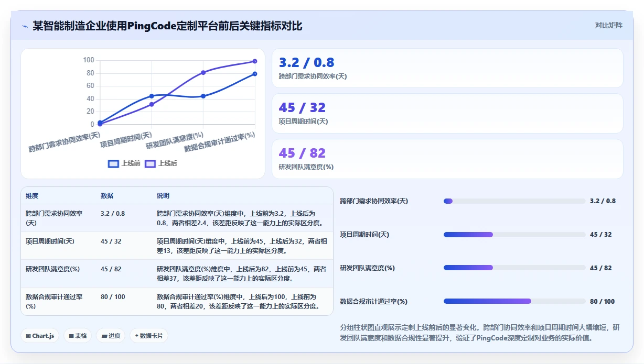
Task: Toggle the 上线后 legend swatch
Action: coord(151,163)
